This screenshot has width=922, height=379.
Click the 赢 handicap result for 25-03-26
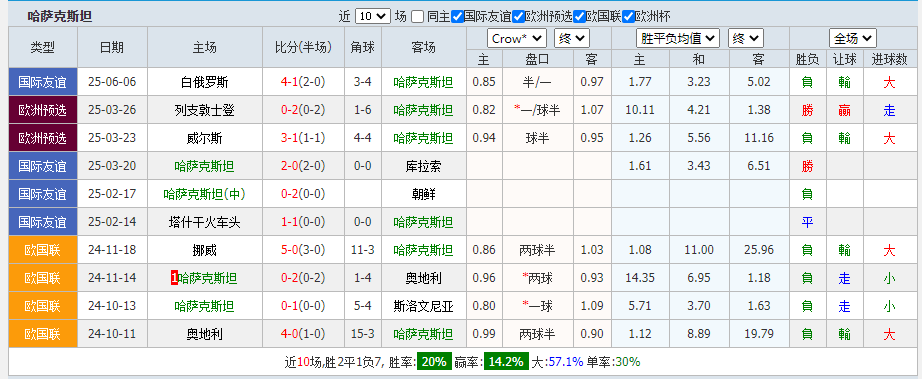click(844, 110)
